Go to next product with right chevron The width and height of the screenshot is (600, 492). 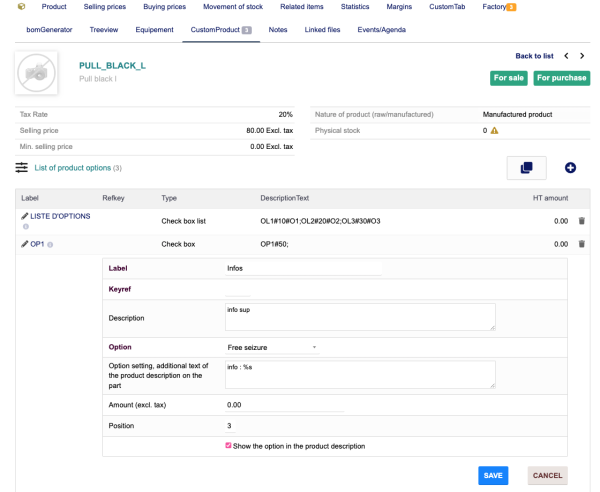[582, 56]
